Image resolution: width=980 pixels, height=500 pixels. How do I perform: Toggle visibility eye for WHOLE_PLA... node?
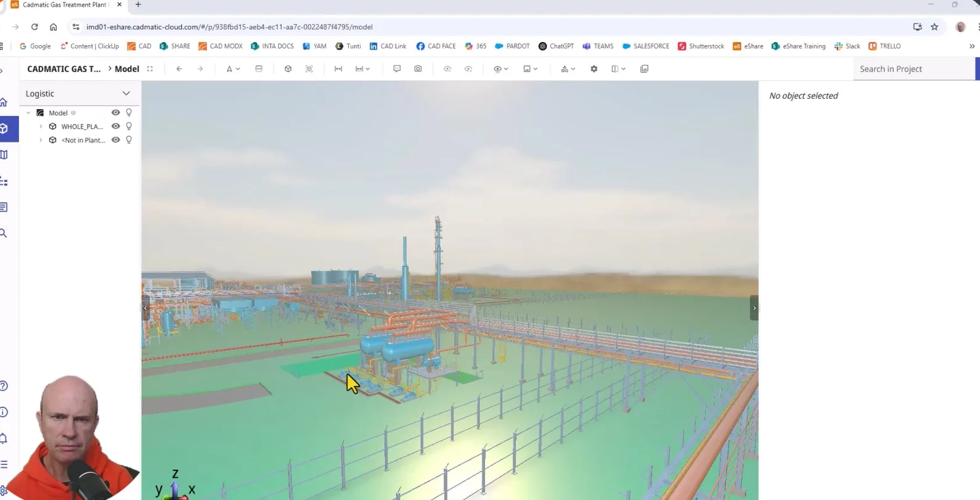(115, 126)
